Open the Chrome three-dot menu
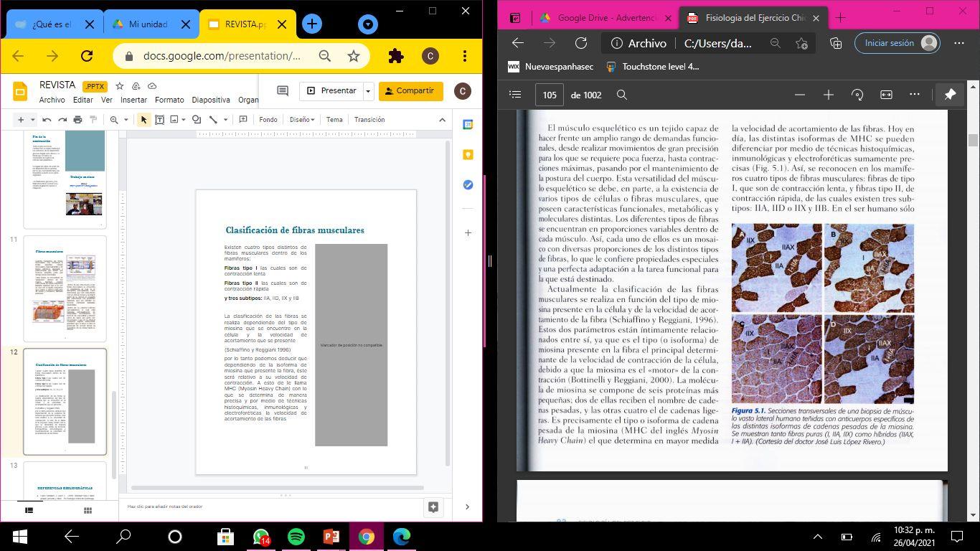This screenshot has width=980, height=551. tap(465, 56)
